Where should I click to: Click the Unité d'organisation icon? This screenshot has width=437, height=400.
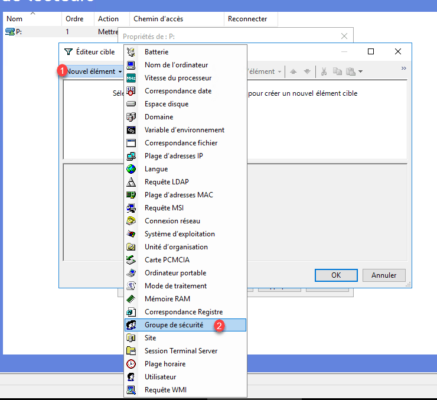131,247
